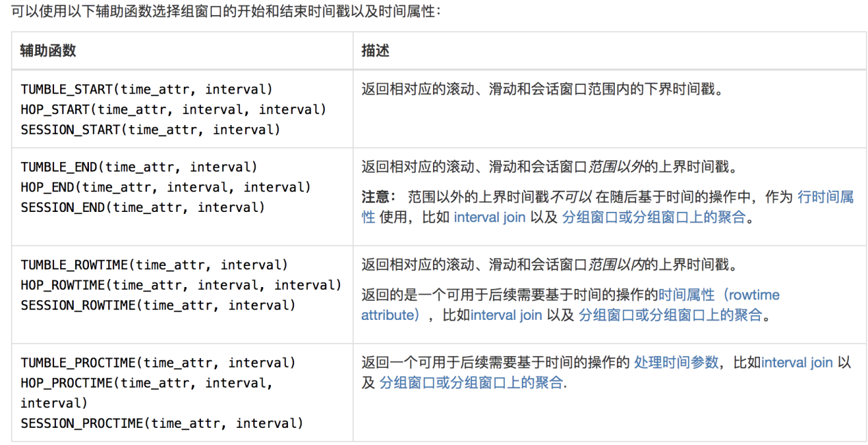Open 分组窗口或分组窗口上的聚合 link in ROWTIME row
The width and height of the screenshot is (868, 445).
coord(670,315)
